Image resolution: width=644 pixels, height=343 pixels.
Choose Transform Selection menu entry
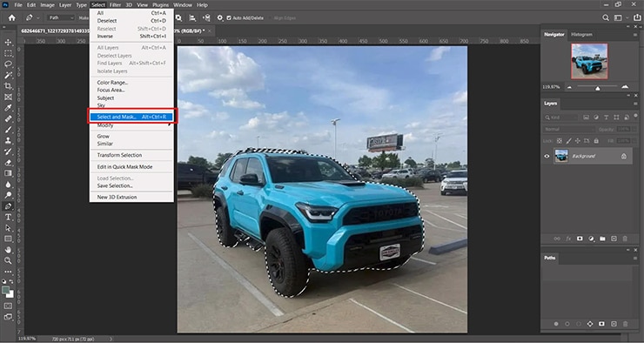click(x=131, y=155)
